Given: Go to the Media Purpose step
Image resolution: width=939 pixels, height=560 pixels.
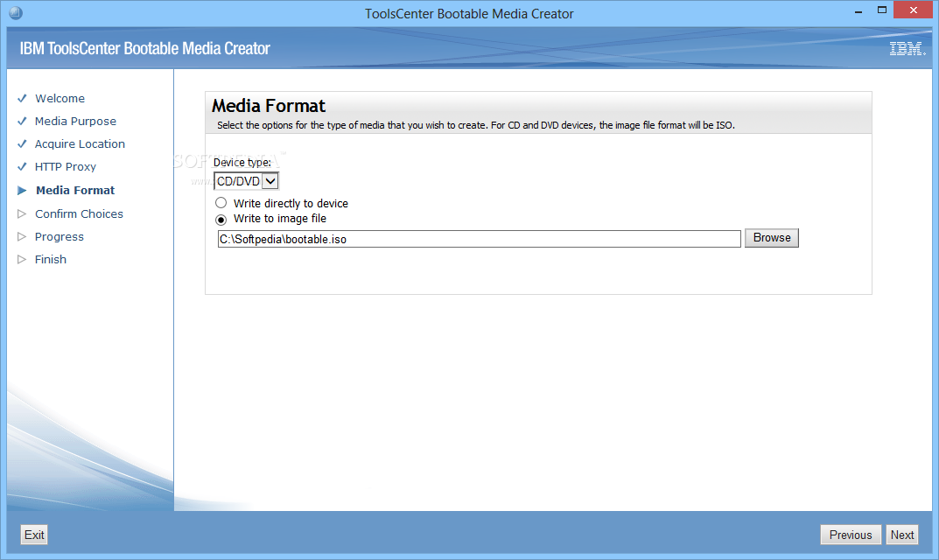Looking at the screenshot, I should click(75, 121).
